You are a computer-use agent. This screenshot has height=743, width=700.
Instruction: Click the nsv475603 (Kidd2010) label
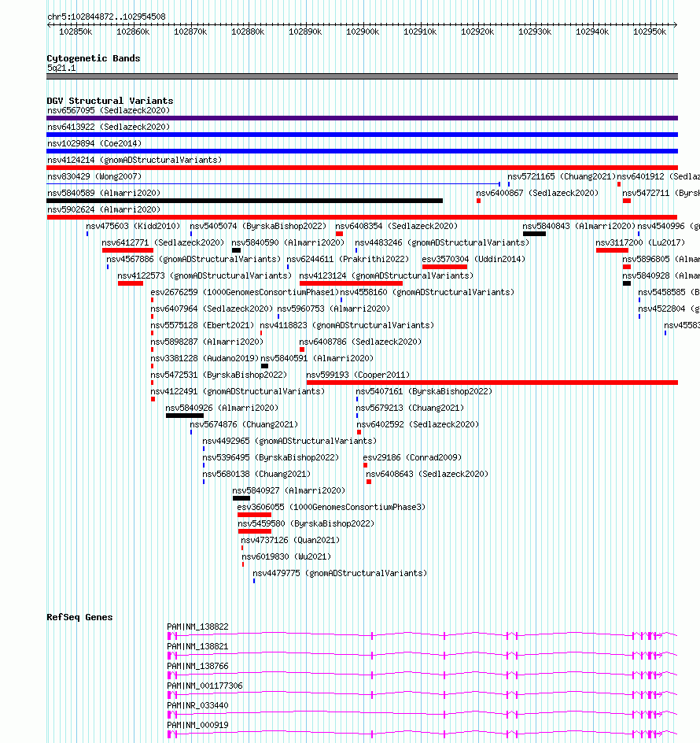coord(133,226)
